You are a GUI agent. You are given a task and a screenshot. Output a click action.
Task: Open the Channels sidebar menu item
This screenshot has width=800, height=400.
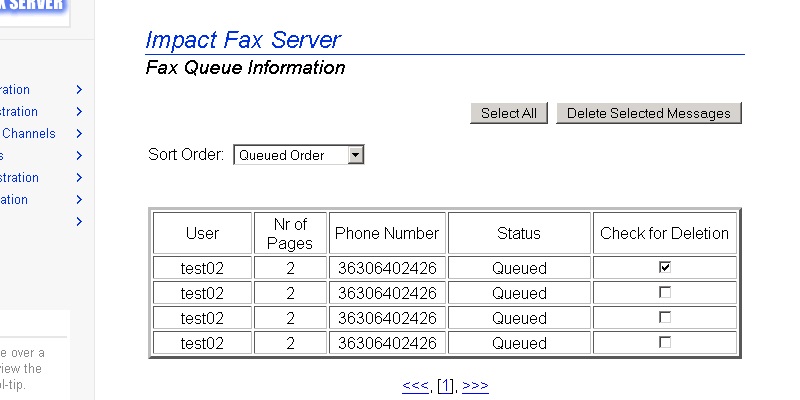pyautogui.click(x=28, y=134)
